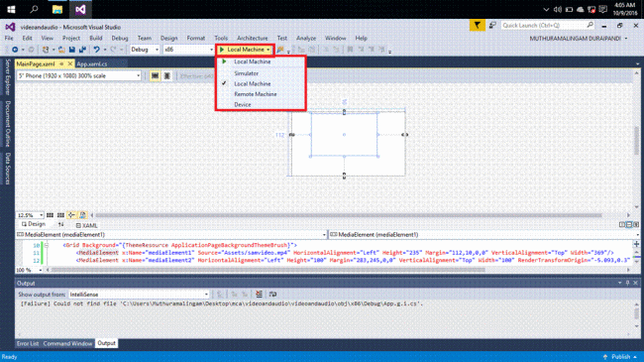Click the Local Machine dropdown arrow
This screenshot has height=362, width=644.
pos(268,50)
